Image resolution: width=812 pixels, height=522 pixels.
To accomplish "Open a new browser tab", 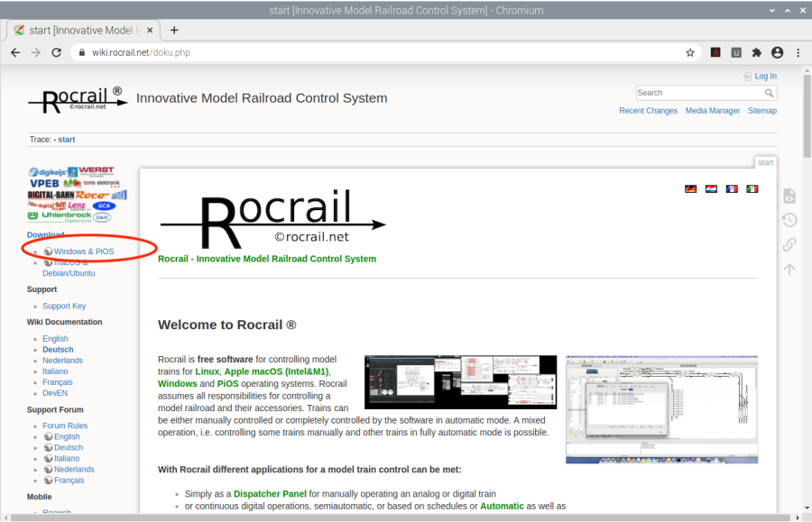I will pyautogui.click(x=174, y=30).
